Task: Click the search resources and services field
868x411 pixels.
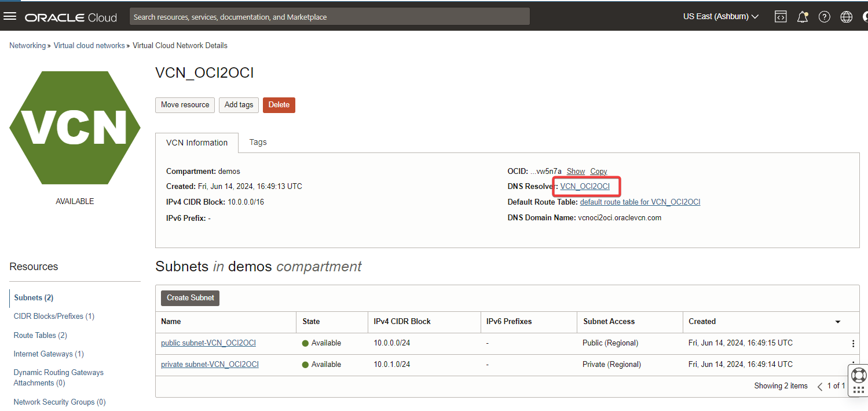Action: point(329,17)
